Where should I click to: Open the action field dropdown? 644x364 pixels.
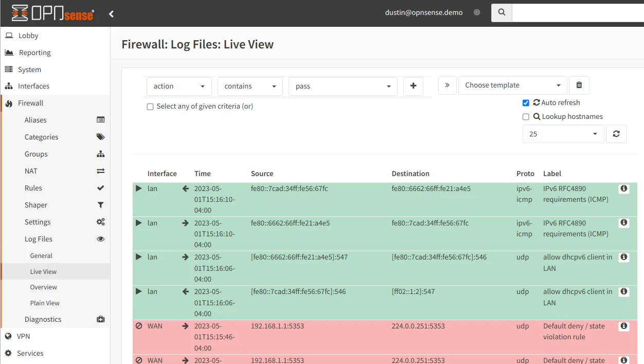[x=179, y=86]
